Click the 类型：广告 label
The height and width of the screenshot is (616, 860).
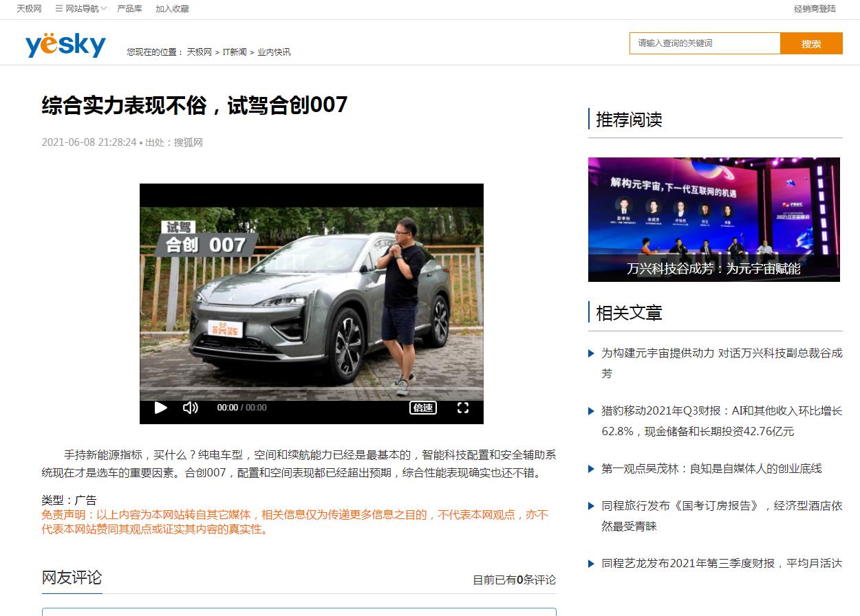(x=69, y=500)
